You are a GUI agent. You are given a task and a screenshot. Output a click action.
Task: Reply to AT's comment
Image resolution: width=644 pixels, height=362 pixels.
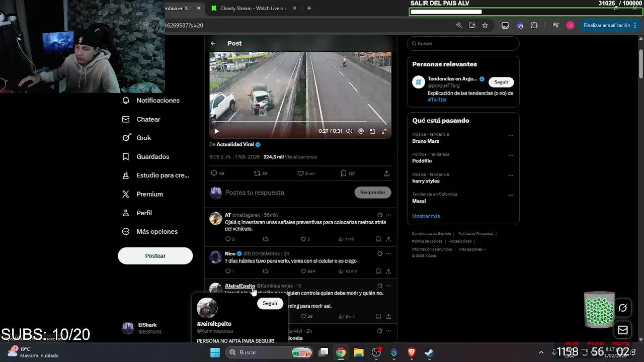click(x=229, y=239)
